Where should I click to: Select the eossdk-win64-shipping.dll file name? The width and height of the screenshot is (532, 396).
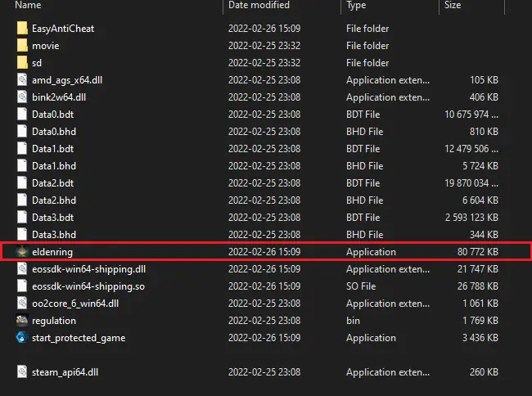coord(89,269)
